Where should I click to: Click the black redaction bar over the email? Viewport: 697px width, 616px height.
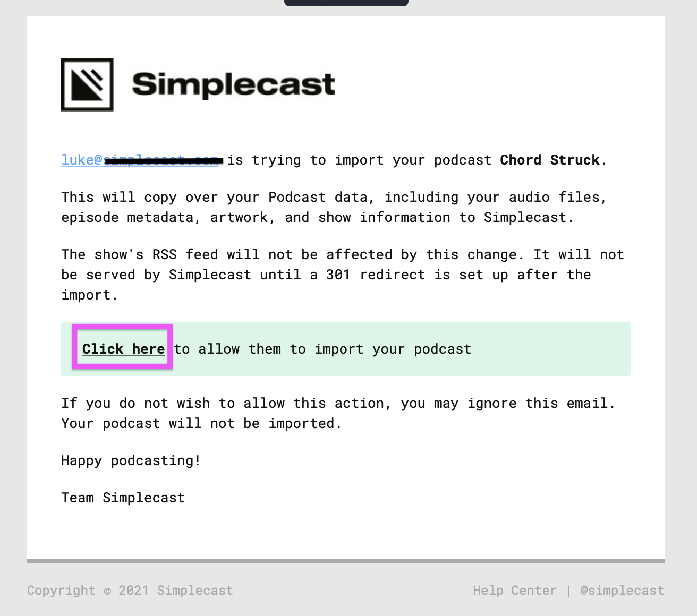tap(164, 160)
